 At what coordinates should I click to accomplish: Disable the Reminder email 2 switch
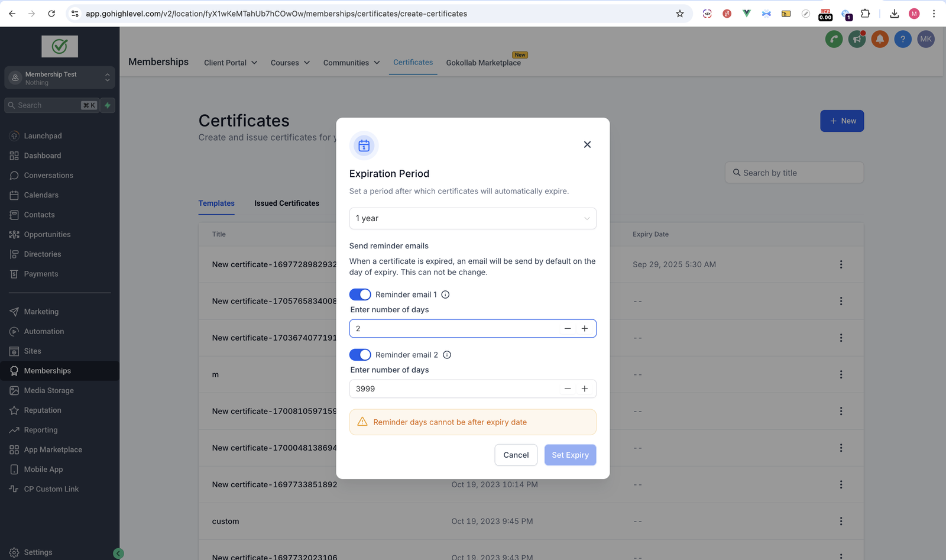tap(360, 355)
